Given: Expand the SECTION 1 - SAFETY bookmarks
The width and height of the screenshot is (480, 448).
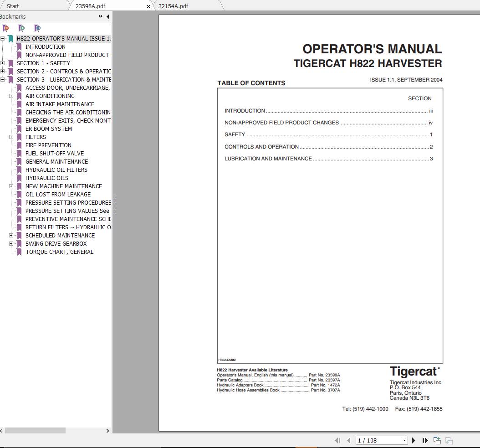Looking at the screenshot, I should pyautogui.click(x=4, y=63).
